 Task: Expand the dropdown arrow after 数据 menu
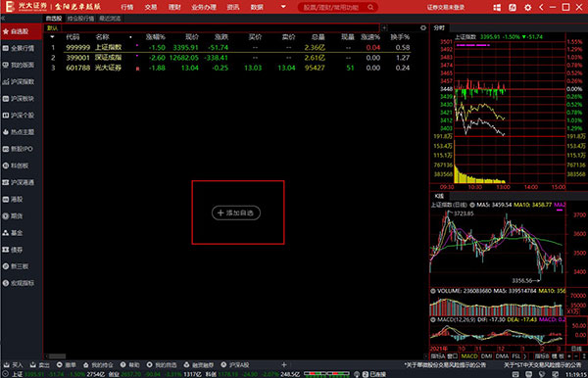point(283,7)
